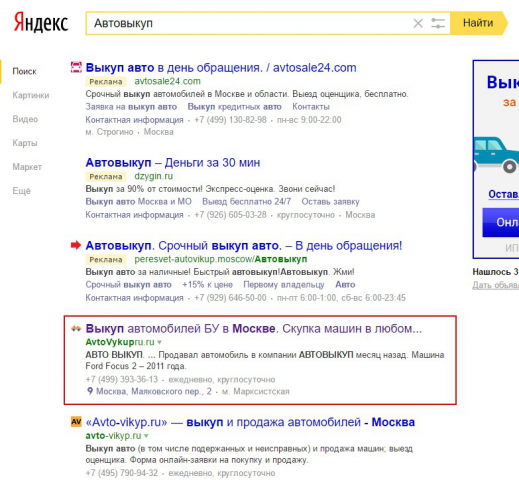Click the dzygin.ru green URL

click(154, 176)
